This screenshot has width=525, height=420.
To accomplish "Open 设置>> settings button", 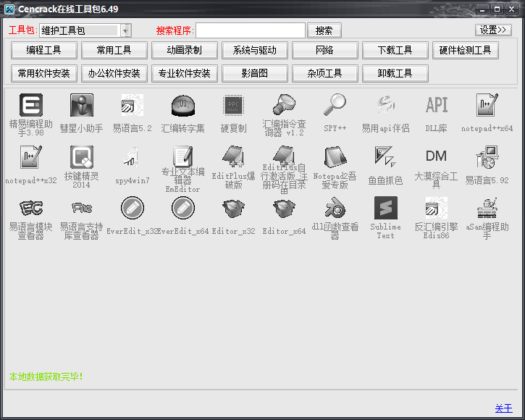I will point(493,30).
